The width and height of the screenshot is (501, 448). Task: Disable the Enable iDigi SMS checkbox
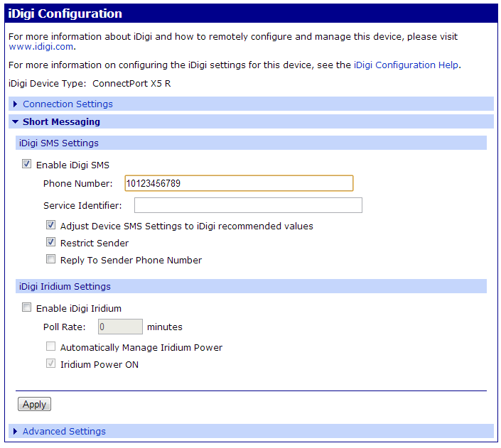[27, 165]
